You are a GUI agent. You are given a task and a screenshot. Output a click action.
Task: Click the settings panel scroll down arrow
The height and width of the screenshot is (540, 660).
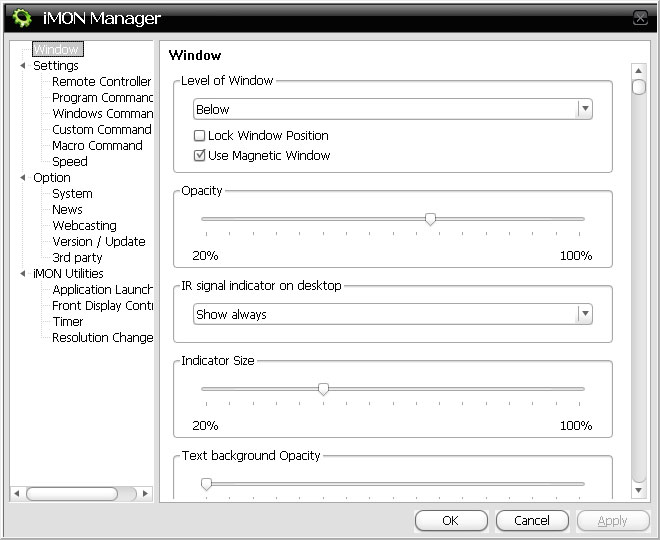pyautogui.click(x=639, y=490)
